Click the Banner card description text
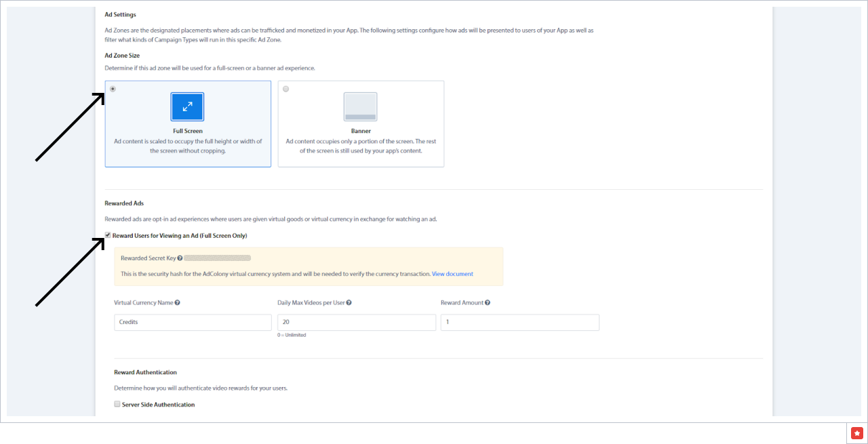This screenshot has width=868, height=444. coord(361,146)
